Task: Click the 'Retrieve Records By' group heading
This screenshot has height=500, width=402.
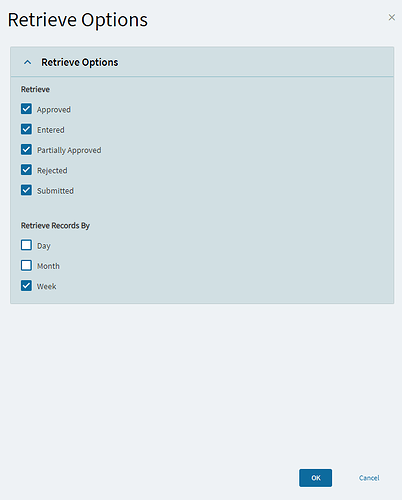Action: pos(55,226)
